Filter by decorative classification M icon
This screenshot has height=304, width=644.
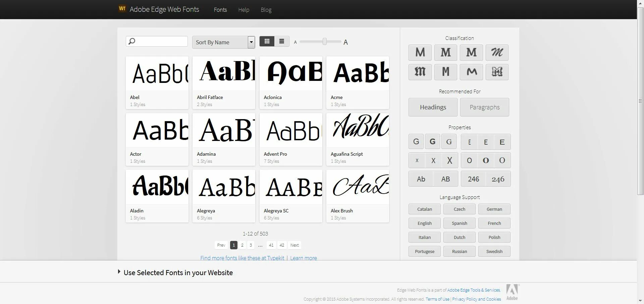497,72
